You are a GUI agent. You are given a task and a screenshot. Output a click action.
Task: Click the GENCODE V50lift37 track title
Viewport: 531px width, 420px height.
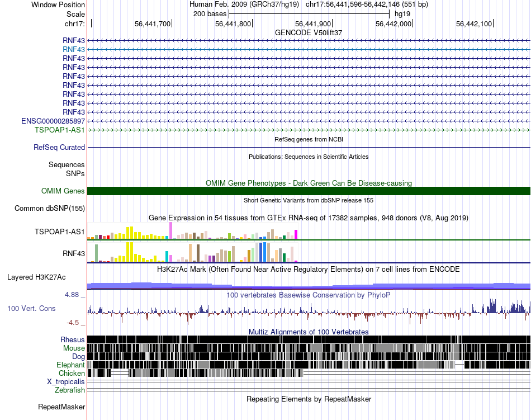tap(308, 33)
